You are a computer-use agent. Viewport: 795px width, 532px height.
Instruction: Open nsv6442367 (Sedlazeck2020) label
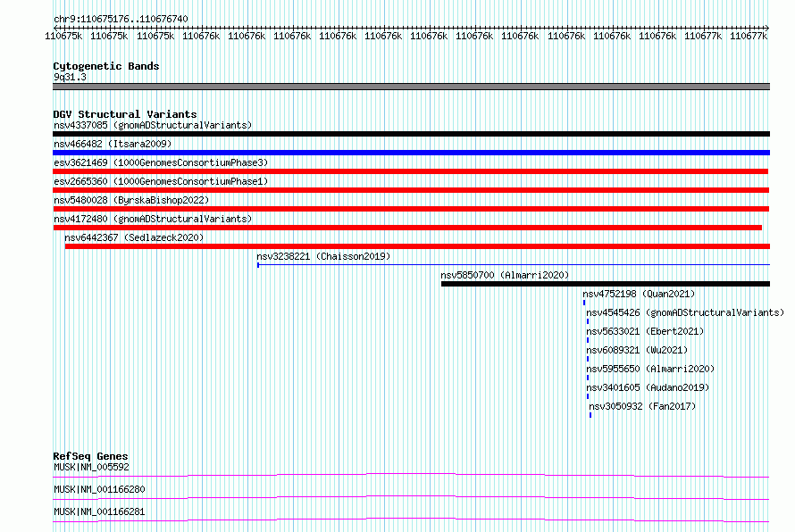tap(134, 237)
